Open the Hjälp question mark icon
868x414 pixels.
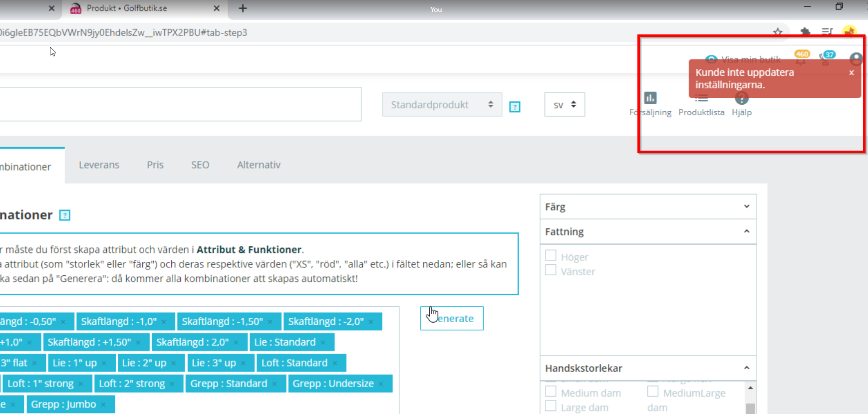tap(742, 98)
